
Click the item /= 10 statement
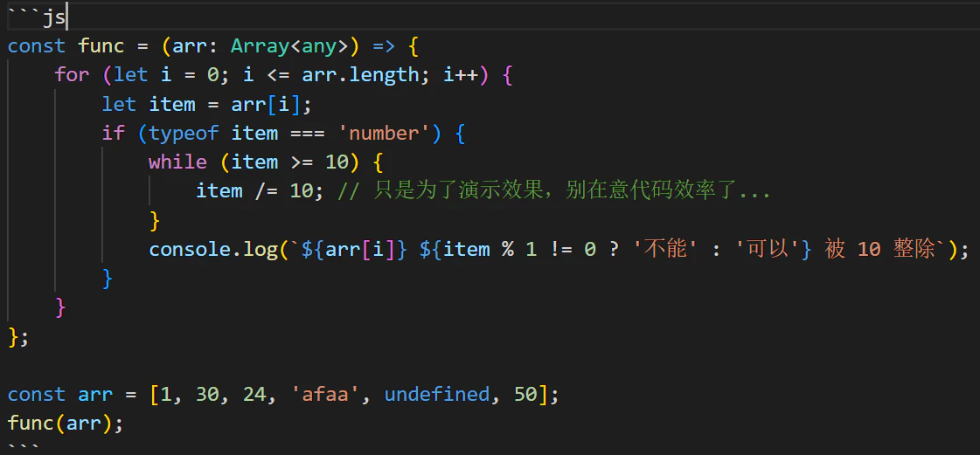pyautogui.click(x=254, y=191)
